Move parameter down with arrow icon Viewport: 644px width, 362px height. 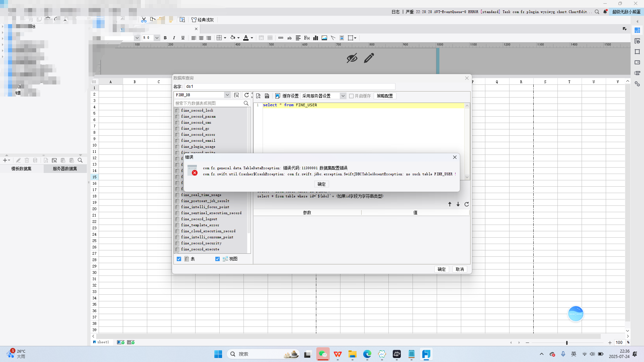(x=458, y=204)
